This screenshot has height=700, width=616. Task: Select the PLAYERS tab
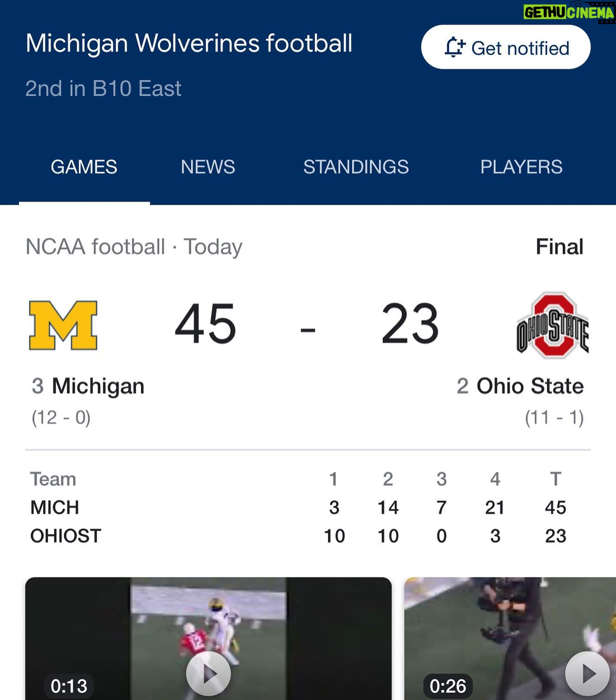tap(521, 167)
